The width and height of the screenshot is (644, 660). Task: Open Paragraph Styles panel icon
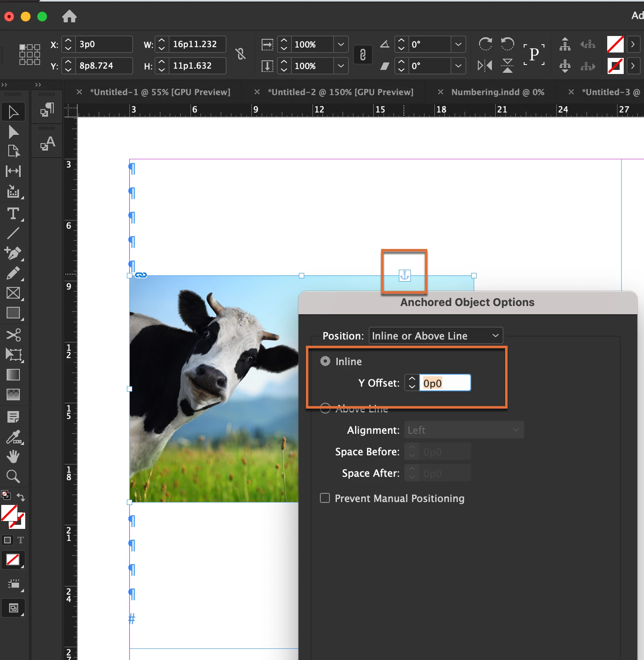[x=47, y=109]
